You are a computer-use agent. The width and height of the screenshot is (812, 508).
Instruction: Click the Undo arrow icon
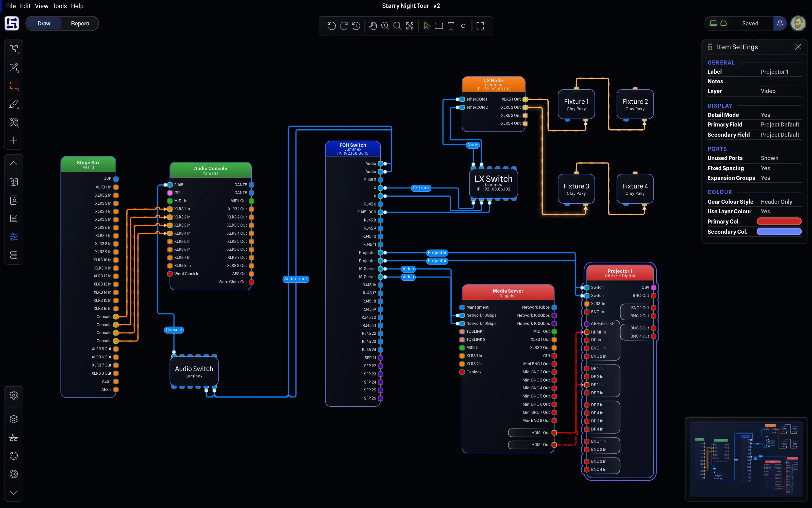coord(331,26)
